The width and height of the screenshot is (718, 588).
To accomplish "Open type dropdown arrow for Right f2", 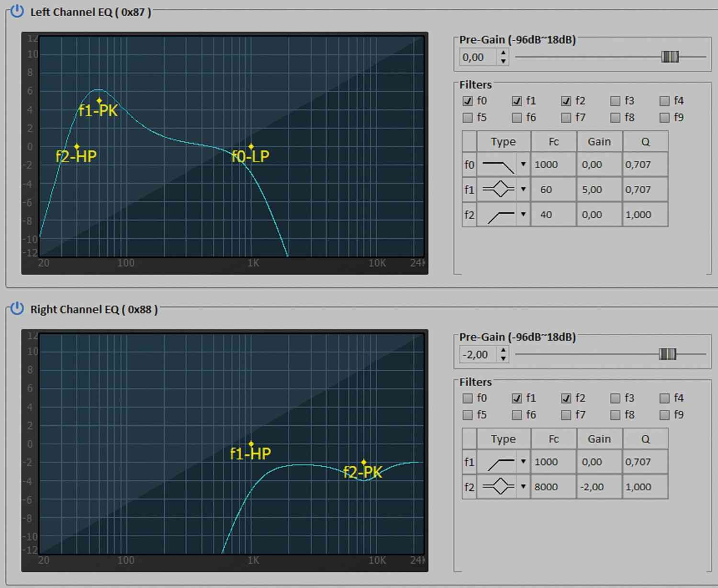I will (x=523, y=486).
